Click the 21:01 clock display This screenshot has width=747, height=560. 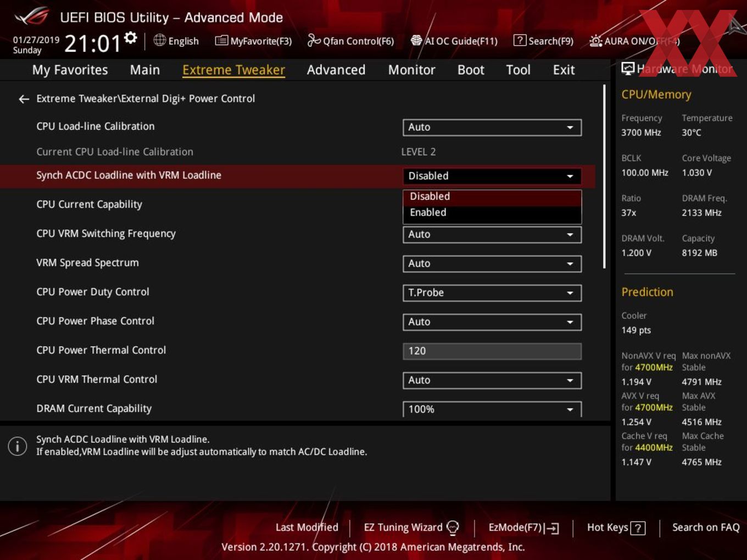point(92,43)
